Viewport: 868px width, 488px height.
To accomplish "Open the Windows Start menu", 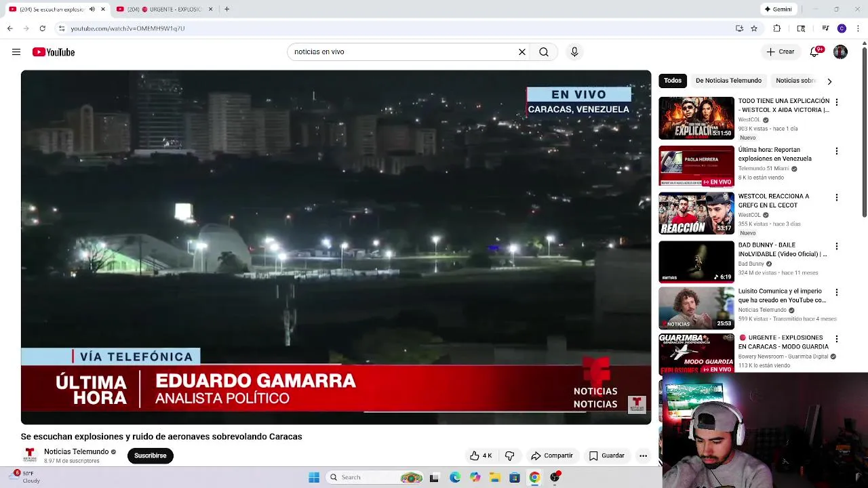I will point(314,477).
